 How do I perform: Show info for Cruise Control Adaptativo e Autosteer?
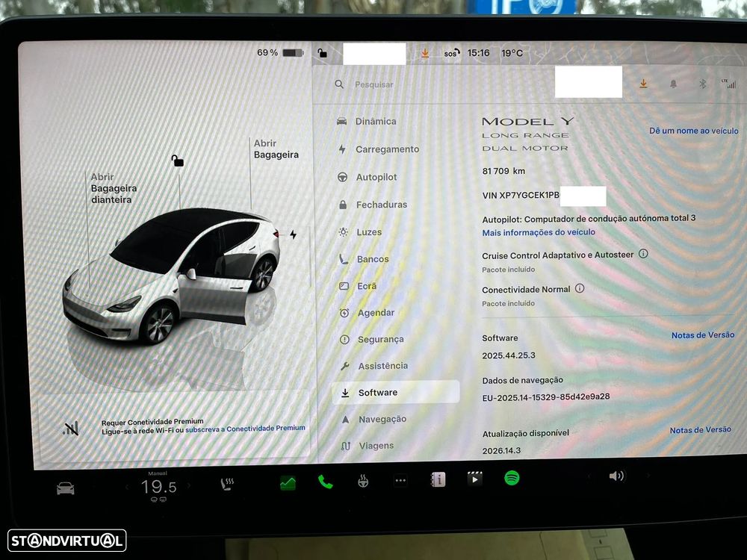tap(643, 253)
